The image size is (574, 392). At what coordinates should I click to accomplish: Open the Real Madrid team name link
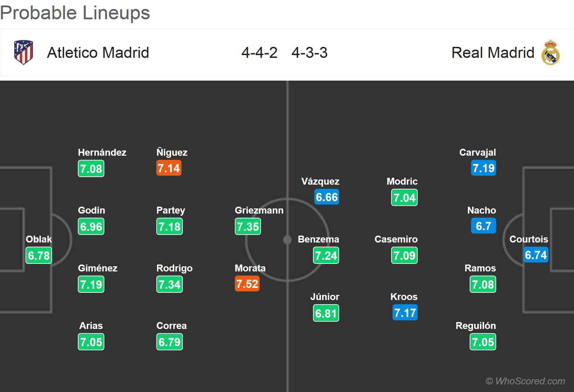click(x=493, y=53)
